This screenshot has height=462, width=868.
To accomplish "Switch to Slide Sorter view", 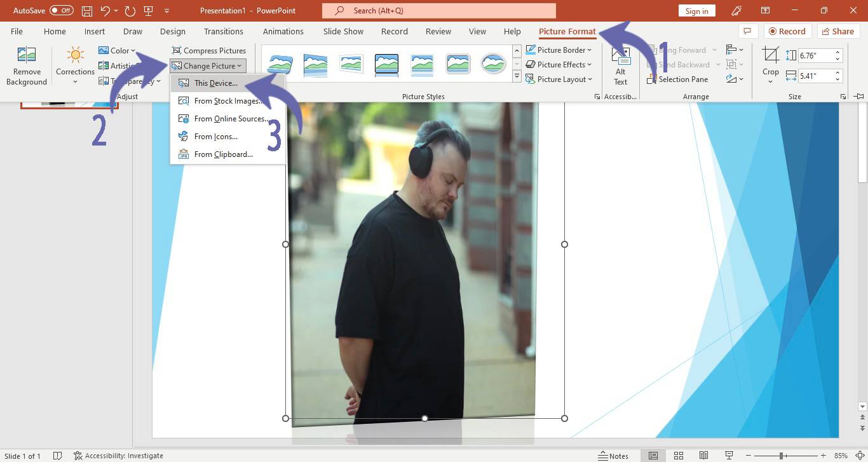I will (678, 456).
